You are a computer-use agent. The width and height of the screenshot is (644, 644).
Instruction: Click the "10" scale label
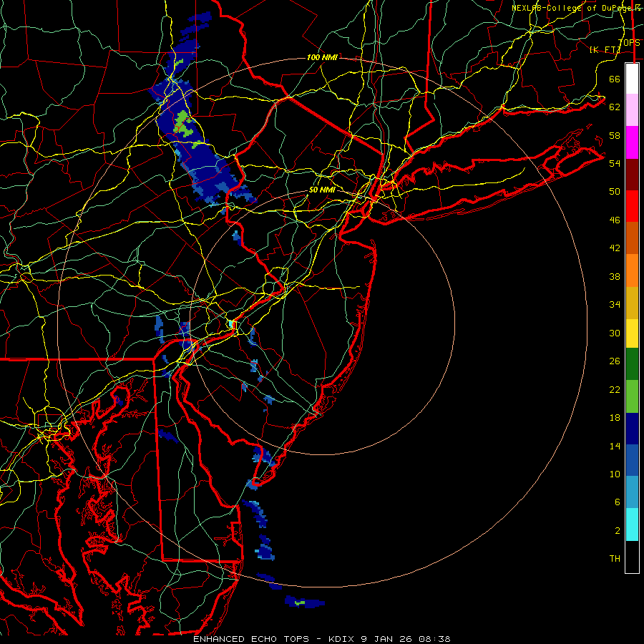[x=615, y=474]
